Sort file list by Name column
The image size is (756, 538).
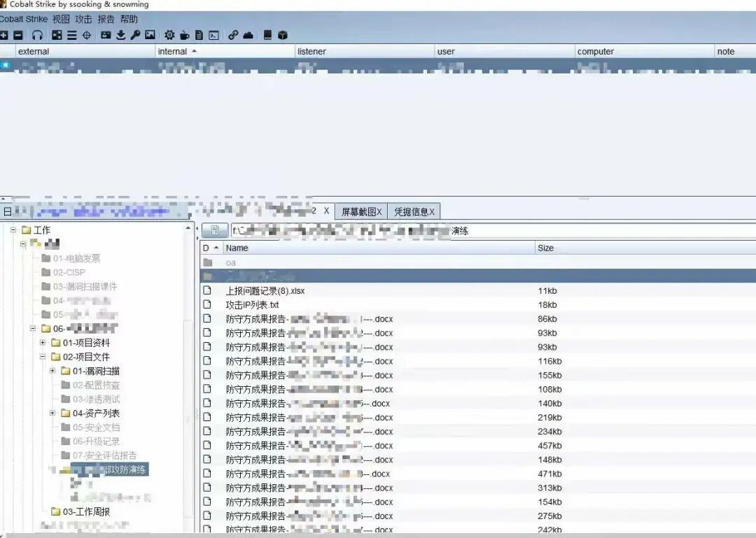[379, 248]
